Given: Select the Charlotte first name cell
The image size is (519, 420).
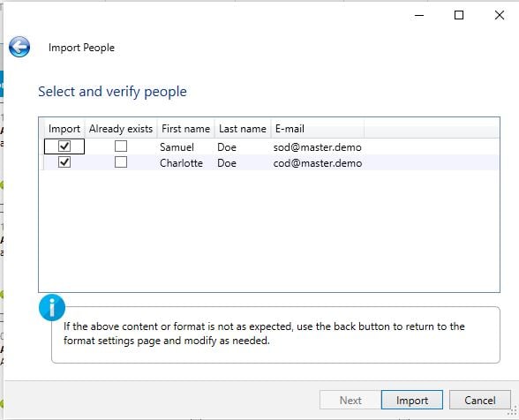Looking at the screenshot, I should 181,163.
